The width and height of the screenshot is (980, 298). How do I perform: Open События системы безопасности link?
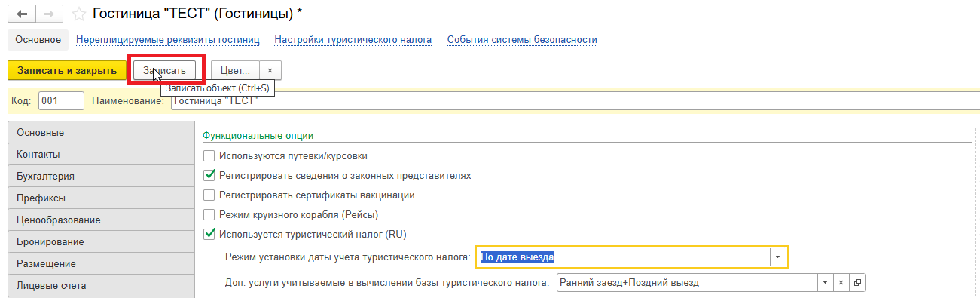pyautogui.click(x=522, y=40)
